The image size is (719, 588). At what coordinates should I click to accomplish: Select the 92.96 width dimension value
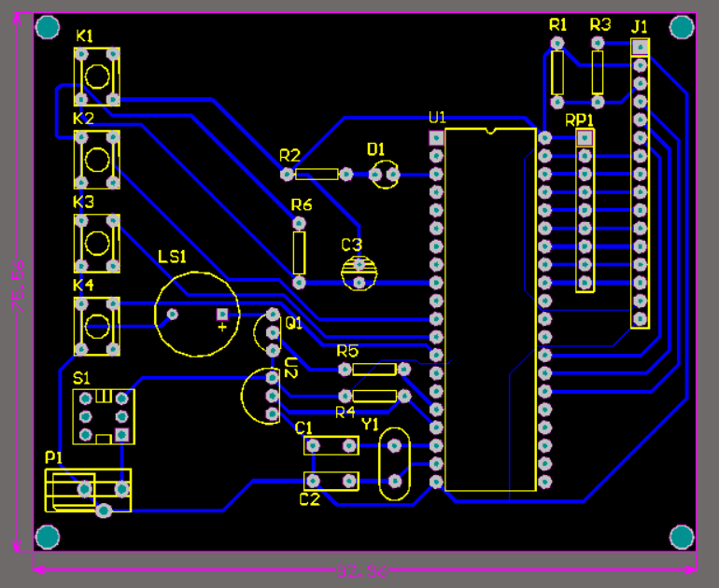361,571
